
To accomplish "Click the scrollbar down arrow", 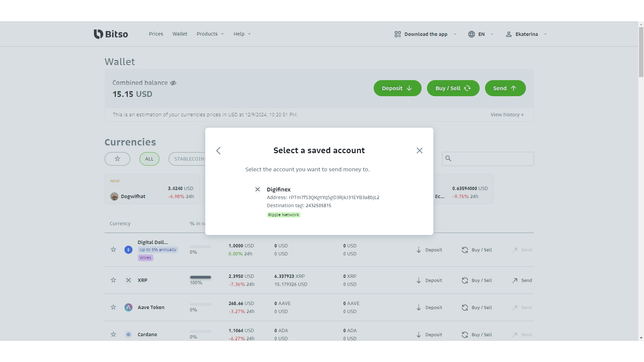I will (641, 338).
